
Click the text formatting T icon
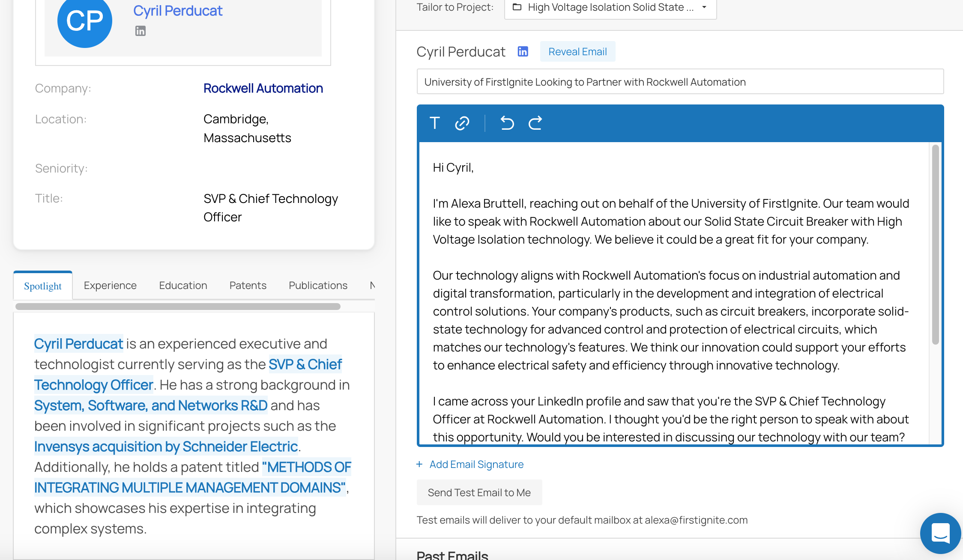pyautogui.click(x=434, y=123)
